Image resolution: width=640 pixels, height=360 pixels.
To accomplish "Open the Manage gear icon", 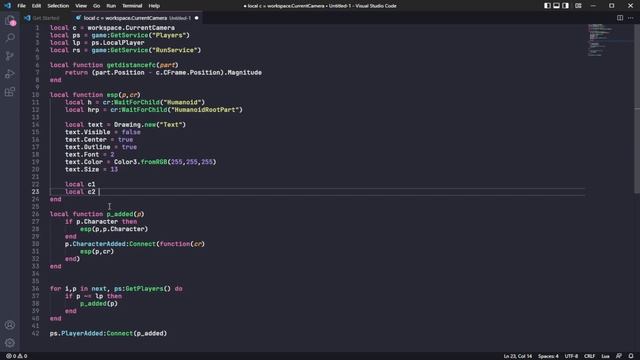I will 10,342.
